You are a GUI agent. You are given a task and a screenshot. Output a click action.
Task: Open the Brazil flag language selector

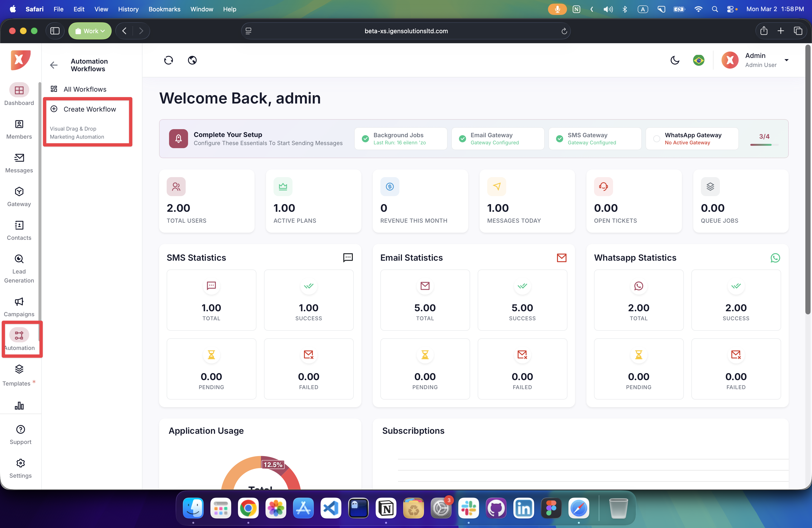click(698, 60)
